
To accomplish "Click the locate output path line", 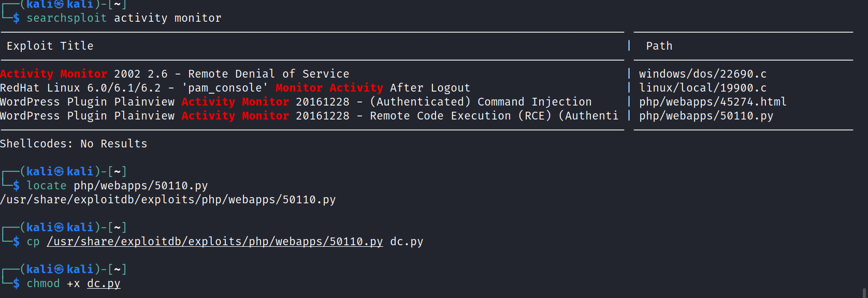I will click(168, 200).
